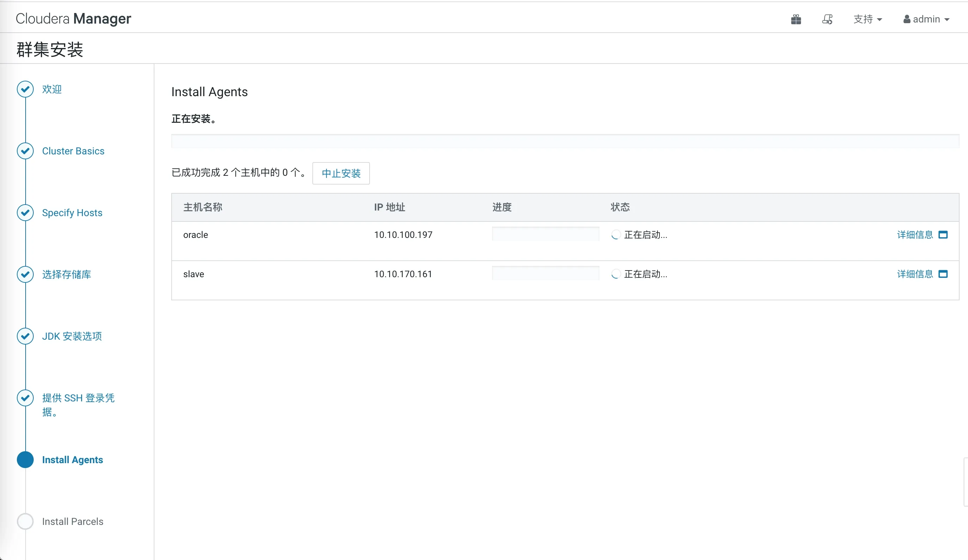This screenshot has width=968, height=560.
Task: Click the Install Agents filled step circle
Action: pyautogui.click(x=25, y=460)
